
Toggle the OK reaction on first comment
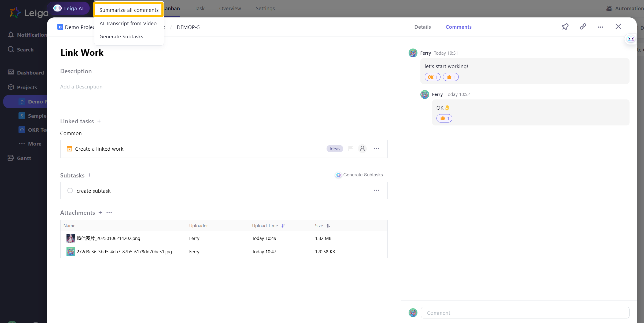432,77
